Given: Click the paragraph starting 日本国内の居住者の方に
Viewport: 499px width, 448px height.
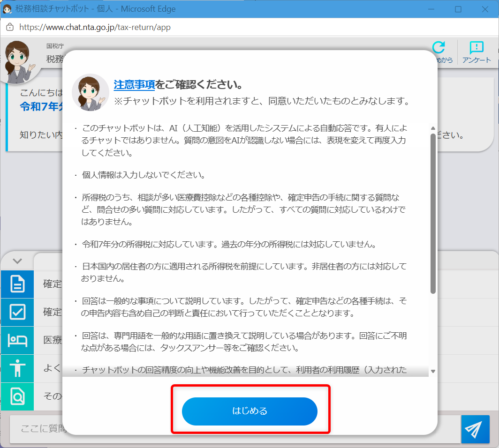Looking at the screenshot, I should 244,272.
